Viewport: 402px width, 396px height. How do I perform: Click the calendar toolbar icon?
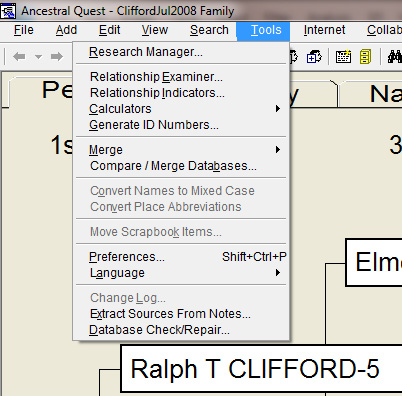tap(343, 57)
